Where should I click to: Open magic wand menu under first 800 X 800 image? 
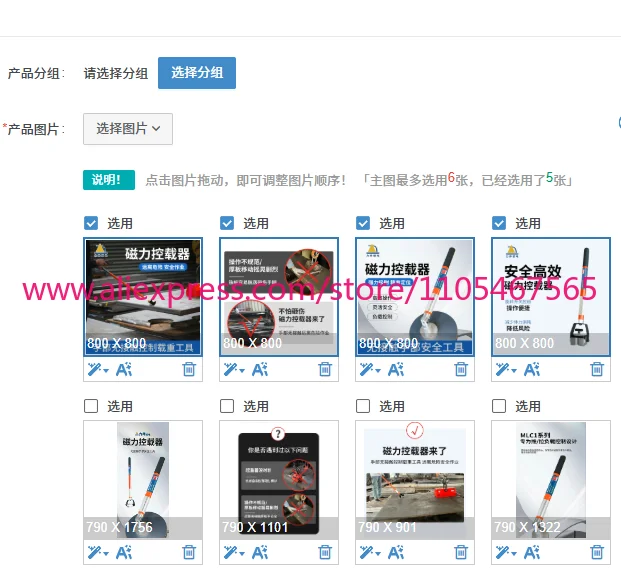pos(98,370)
